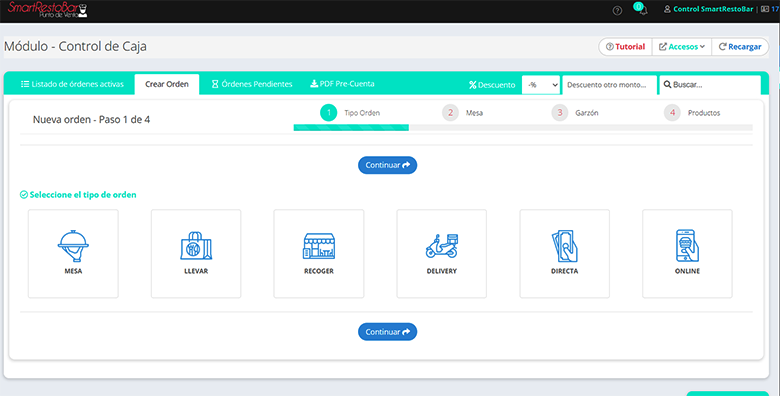Select the ONLINE phone order icon

(687, 246)
